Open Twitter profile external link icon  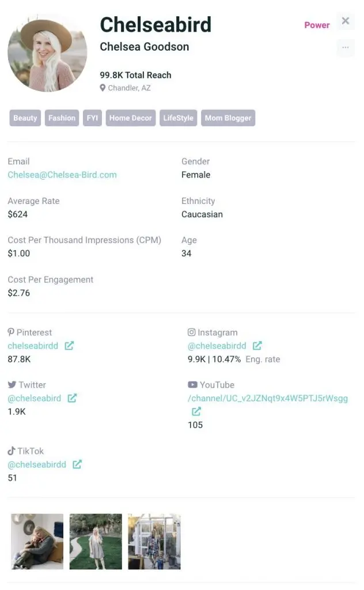pyautogui.click(x=73, y=398)
